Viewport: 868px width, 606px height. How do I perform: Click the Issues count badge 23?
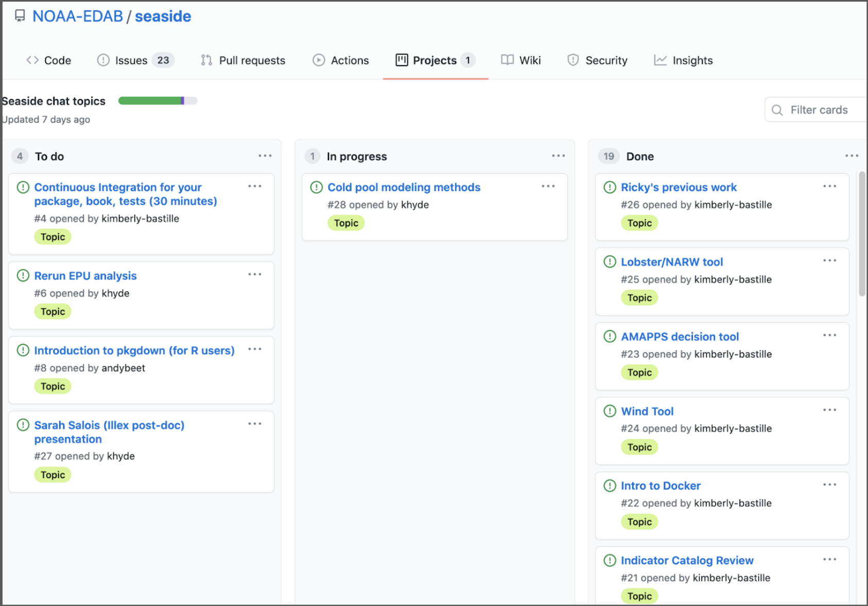pyautogui.click(x=163, y=60)
